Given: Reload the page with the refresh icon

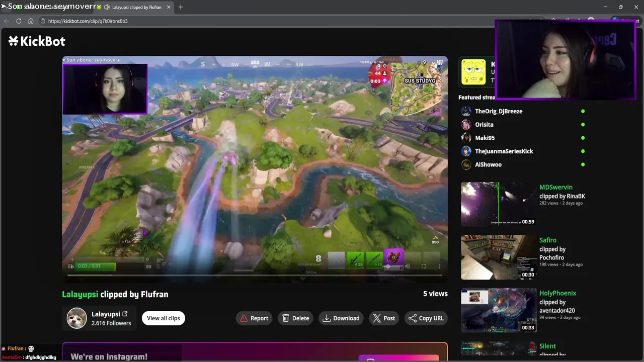Looking at the screenshot, I should pos(19,21).
